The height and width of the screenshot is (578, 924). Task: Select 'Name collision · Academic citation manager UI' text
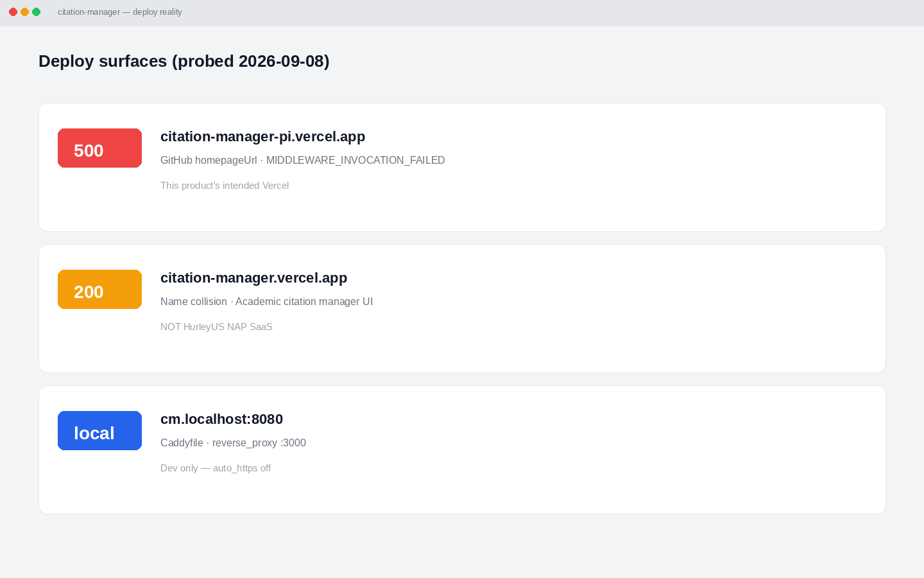[x=266, y=301]
